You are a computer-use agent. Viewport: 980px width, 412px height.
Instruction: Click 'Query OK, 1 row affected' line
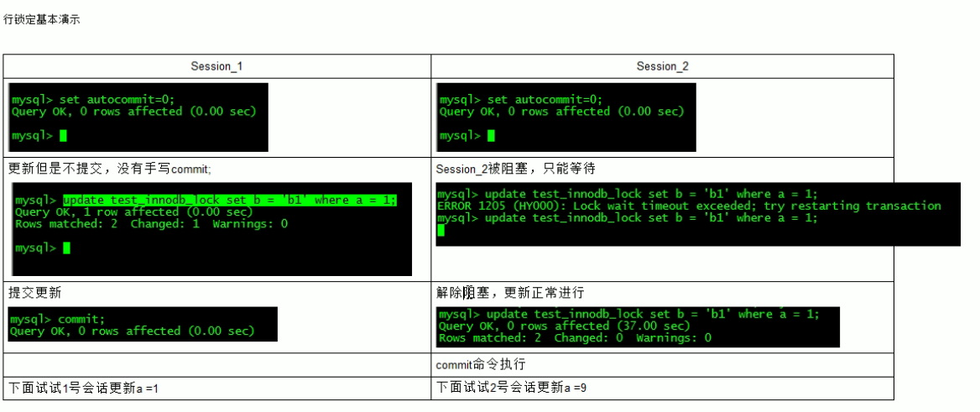(x=133, y=212)
